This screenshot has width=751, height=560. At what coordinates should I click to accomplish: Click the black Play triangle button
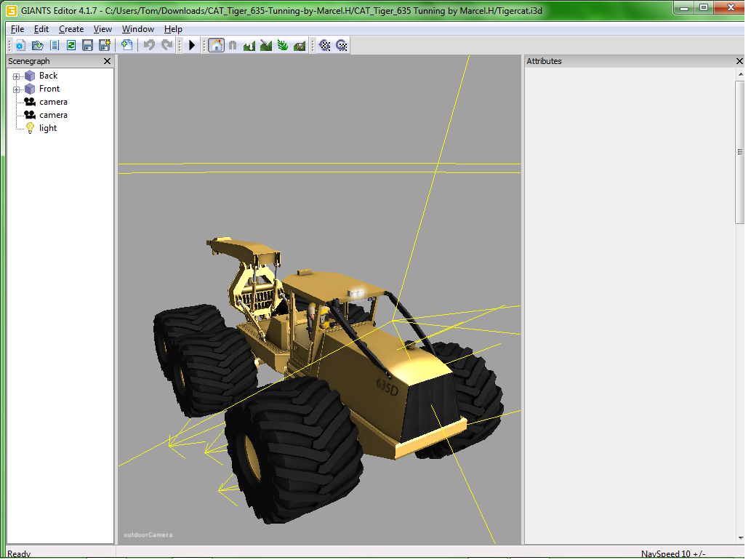pyautogui.click(x=192, y=46)
